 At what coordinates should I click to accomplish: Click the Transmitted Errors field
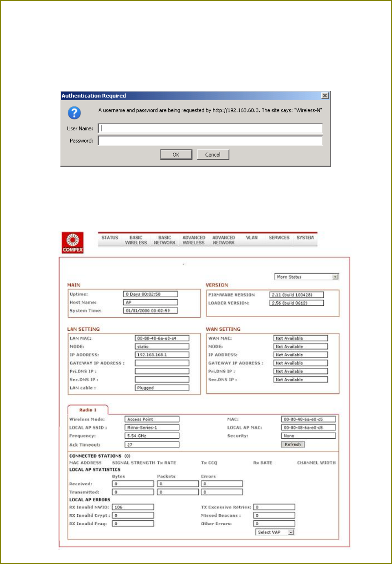click(x=222, y=492)
